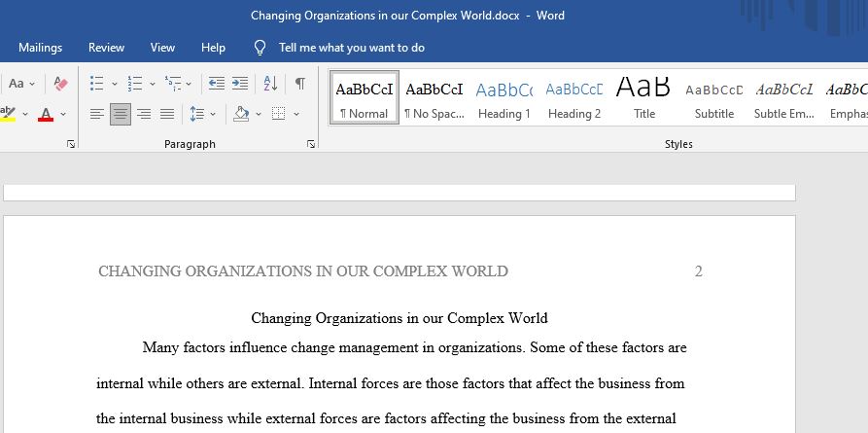Apply the No Spacing style
Image resolution: width=868 pixels, height=433 pixels.
click(434, 97)
